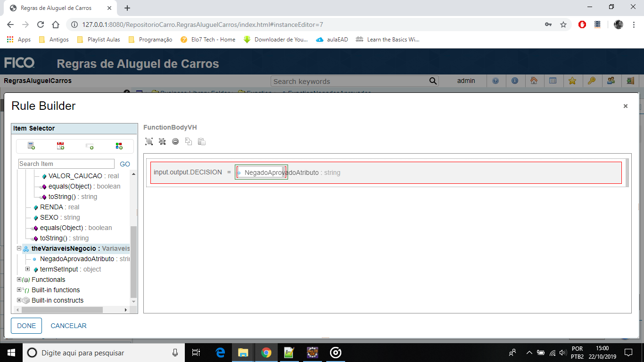Image resolution: width=644 pixels, height=362 pixels.
Task: Click the paste clipboard icon in the editor toolbar
Action: click(202, 141)
